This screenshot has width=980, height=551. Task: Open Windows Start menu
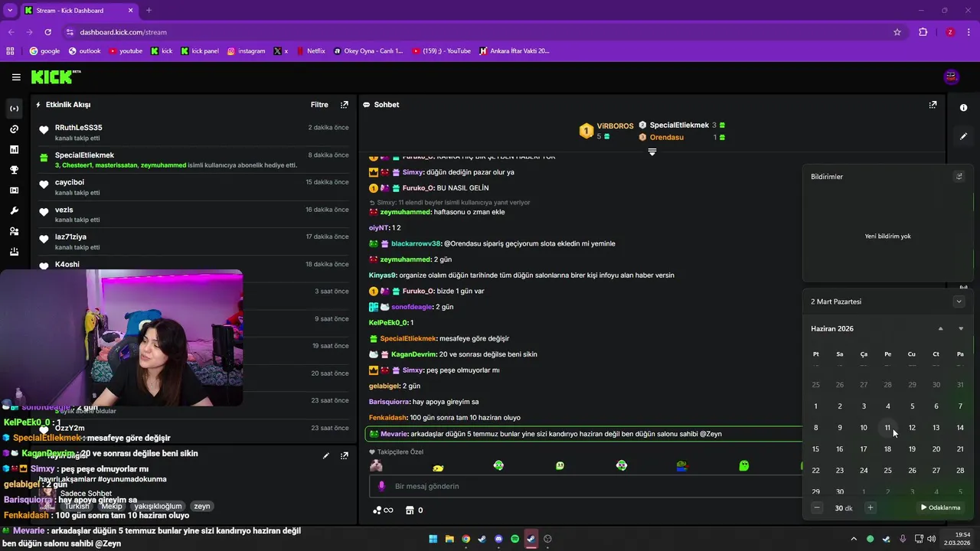click(x=433, y=539)
